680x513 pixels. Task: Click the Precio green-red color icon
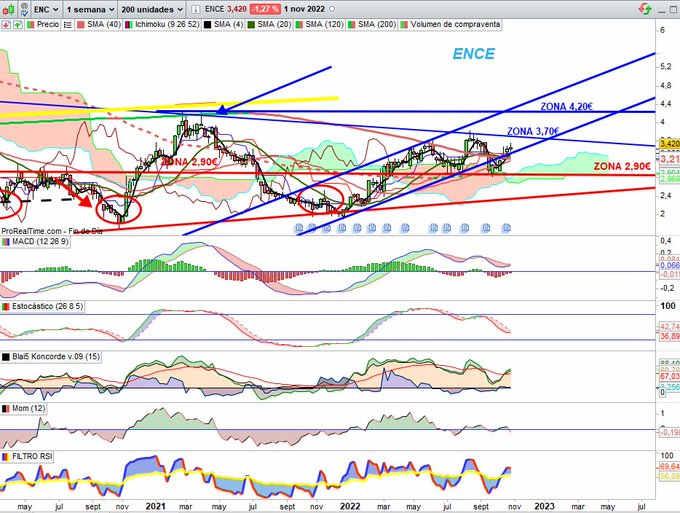pyautogui.click(x=30, y=25)
